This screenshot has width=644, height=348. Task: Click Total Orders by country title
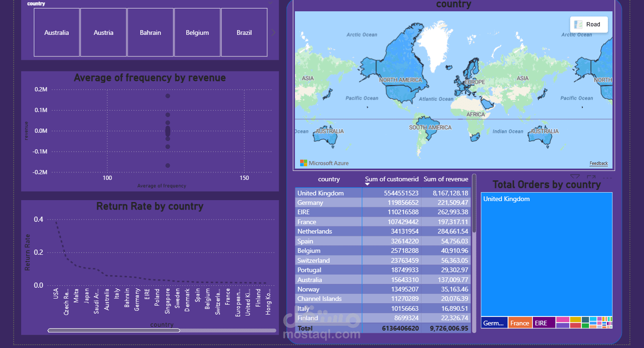[547, 185]
